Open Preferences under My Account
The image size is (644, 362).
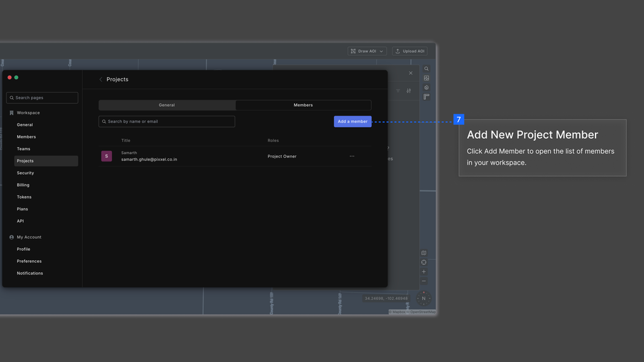click(x=29, y=261)
